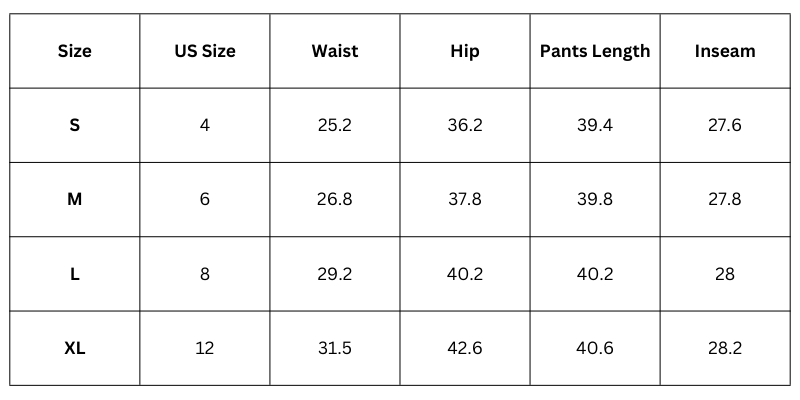The image size is (800, 400).
Task: Click the L size row label
Action: coord(74,274)
